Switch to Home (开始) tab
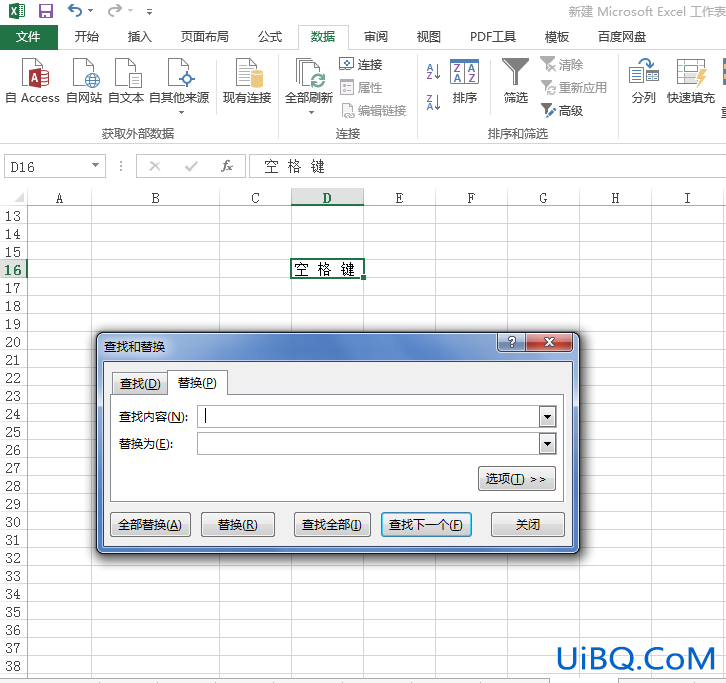726x683 pixels. tap(87, 37)
